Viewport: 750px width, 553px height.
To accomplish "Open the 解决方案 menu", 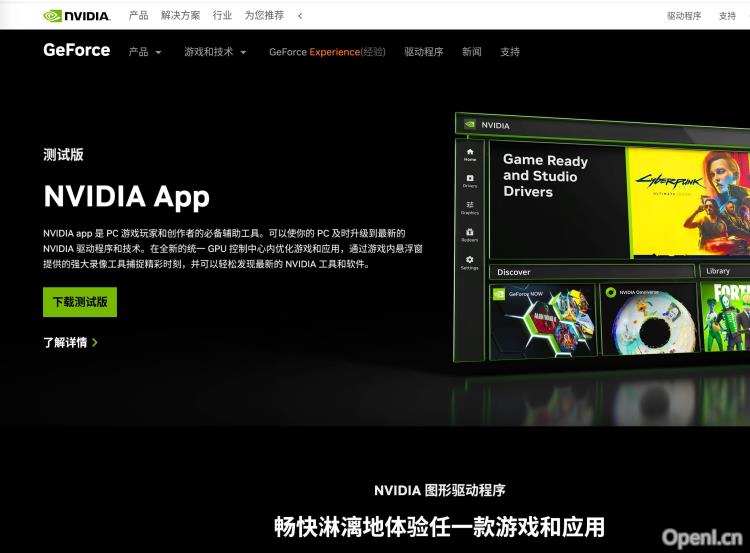I will click(180, 16).
